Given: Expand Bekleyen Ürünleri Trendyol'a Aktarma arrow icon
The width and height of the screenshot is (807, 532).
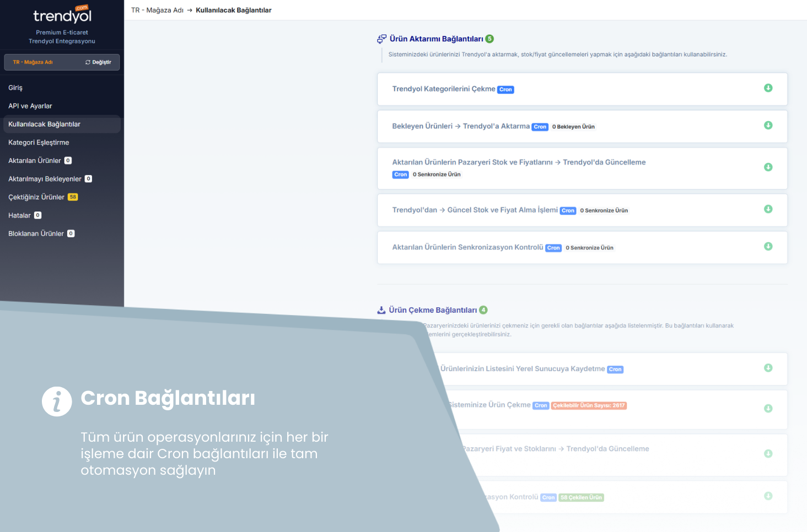Looking at the screenshot, I should (768, 126).
